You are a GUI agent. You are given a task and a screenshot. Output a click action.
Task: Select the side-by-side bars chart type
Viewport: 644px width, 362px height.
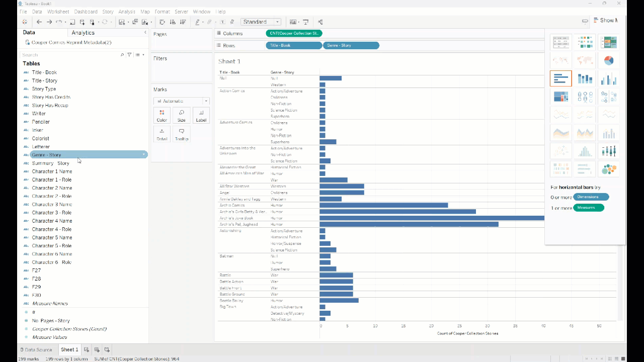[608, 78]
